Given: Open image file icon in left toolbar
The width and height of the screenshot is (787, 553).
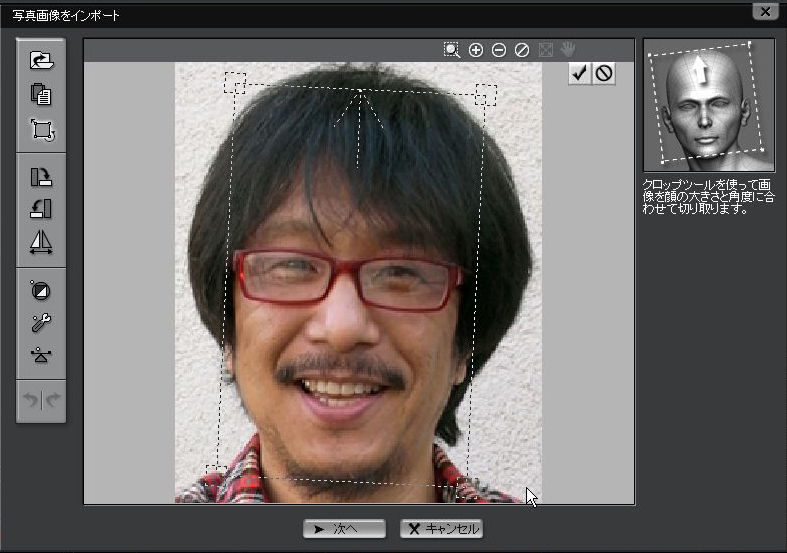Looking at the screenshot, I should pyautogui.click(x=42, y=60).
